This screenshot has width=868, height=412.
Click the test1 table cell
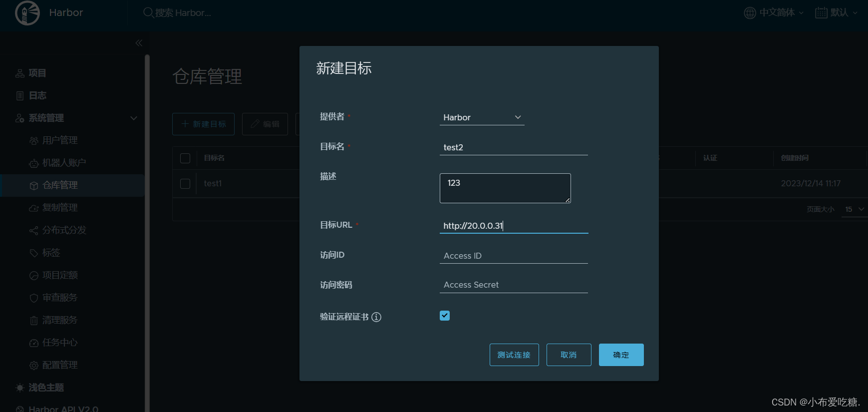pos(213,184)
